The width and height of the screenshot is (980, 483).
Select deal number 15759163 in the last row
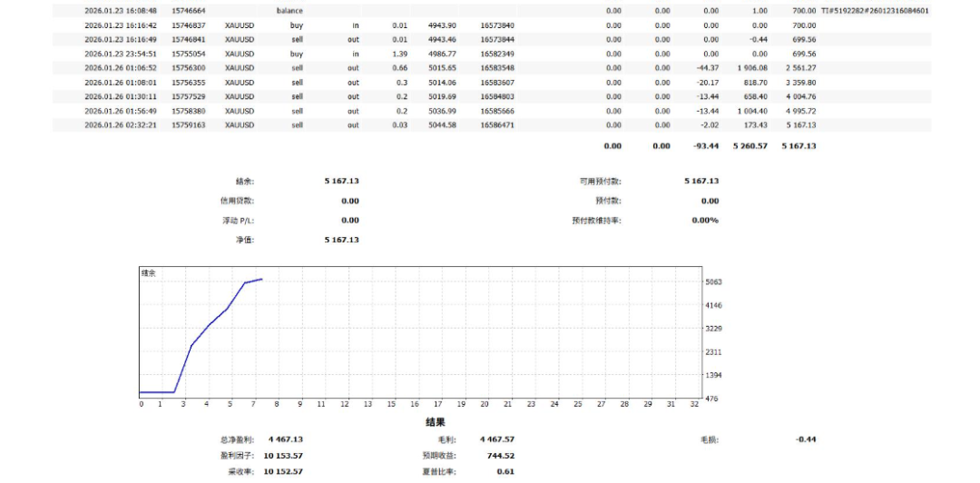[188, 124]
